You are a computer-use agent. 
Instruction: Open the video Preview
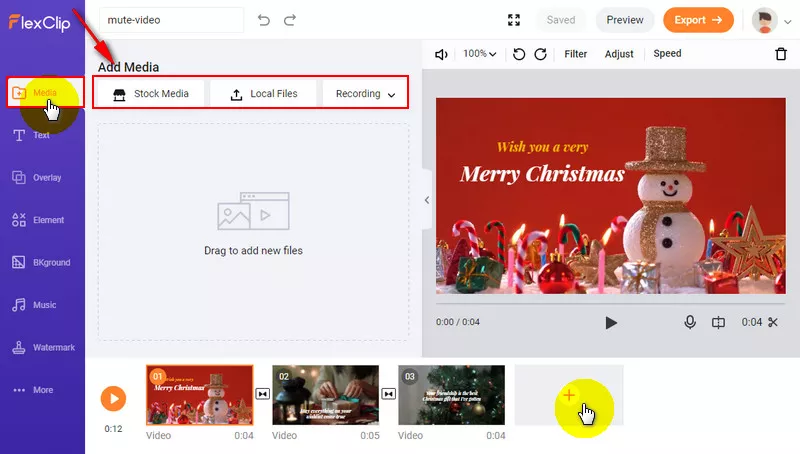click(625, 20)
